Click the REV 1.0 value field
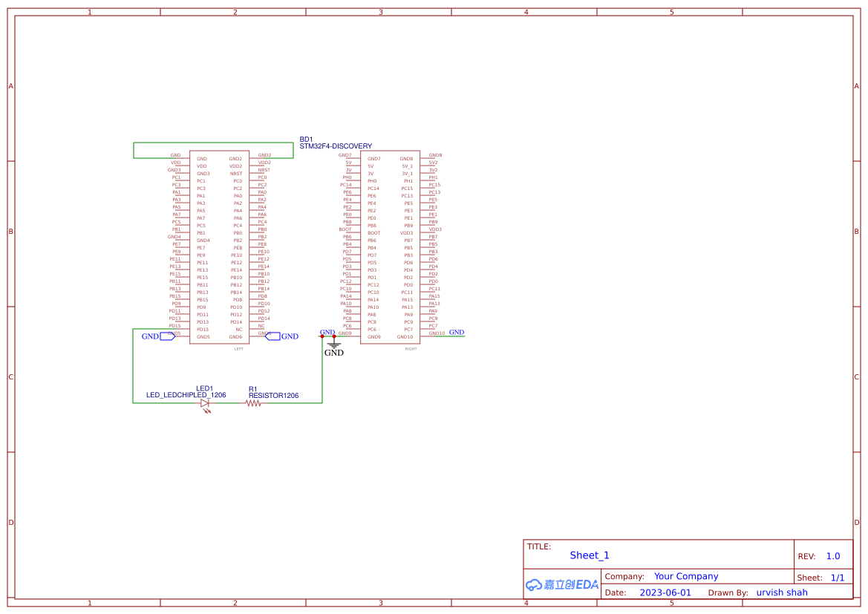Screen dimensions: 868x614 coord(832,555)
